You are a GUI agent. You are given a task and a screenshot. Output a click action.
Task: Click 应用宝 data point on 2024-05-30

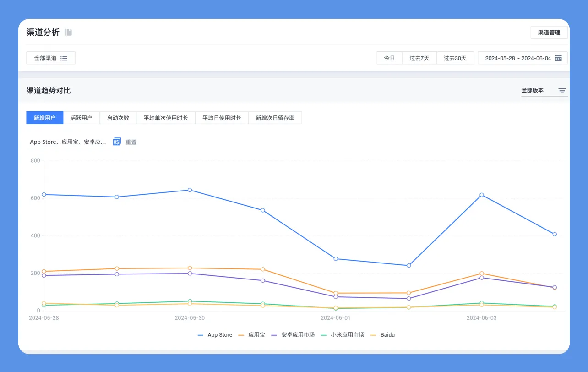(190, 268)
